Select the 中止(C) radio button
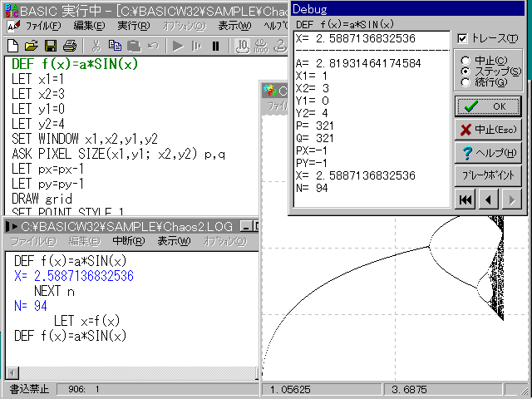 coord(465,61)
